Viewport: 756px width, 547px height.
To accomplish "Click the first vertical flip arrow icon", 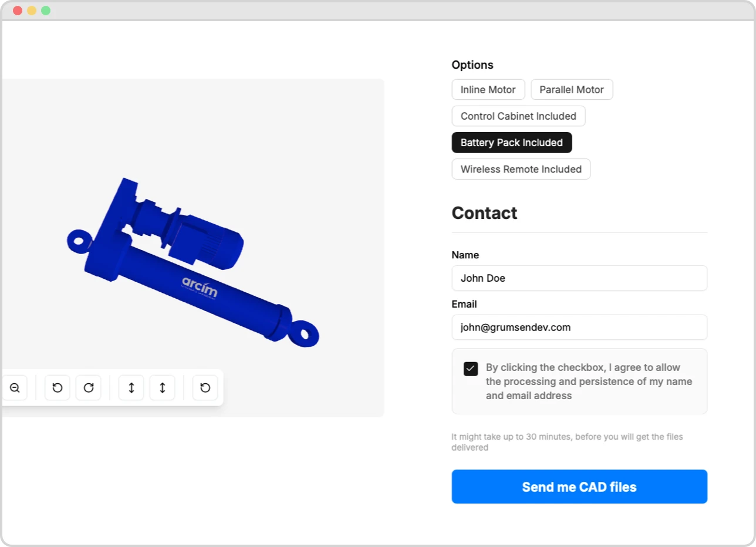I will [x=131, y=388].
